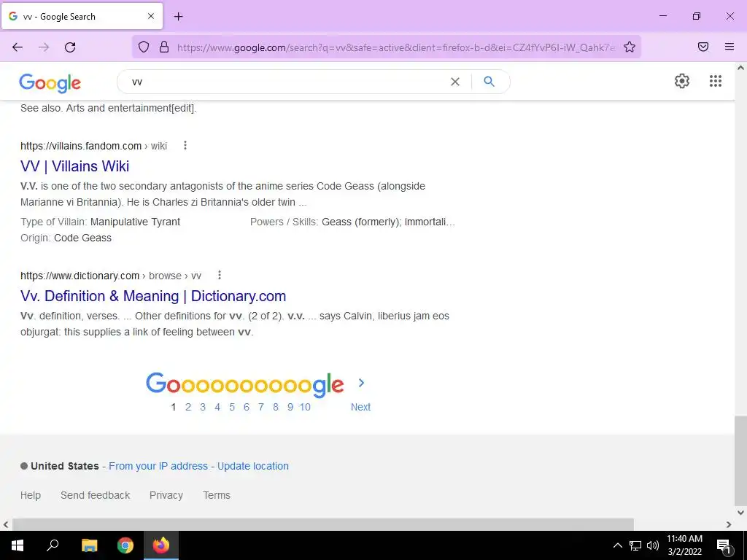Open the Firefox hamburger menu
The height and width of the screenshot is (560, 747).
pyautogui.click(x=729, y=47)
